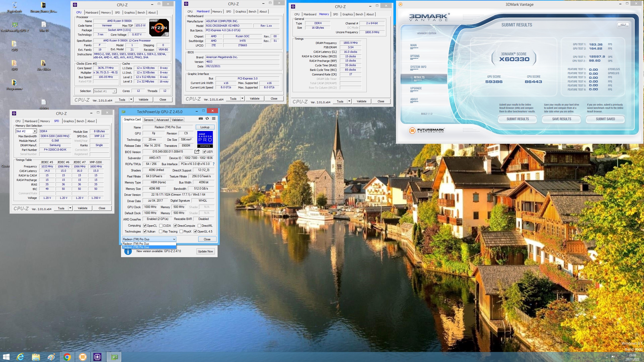Click Update Now in GPU-Z notification
644x362 pixels.
[205, 251]
